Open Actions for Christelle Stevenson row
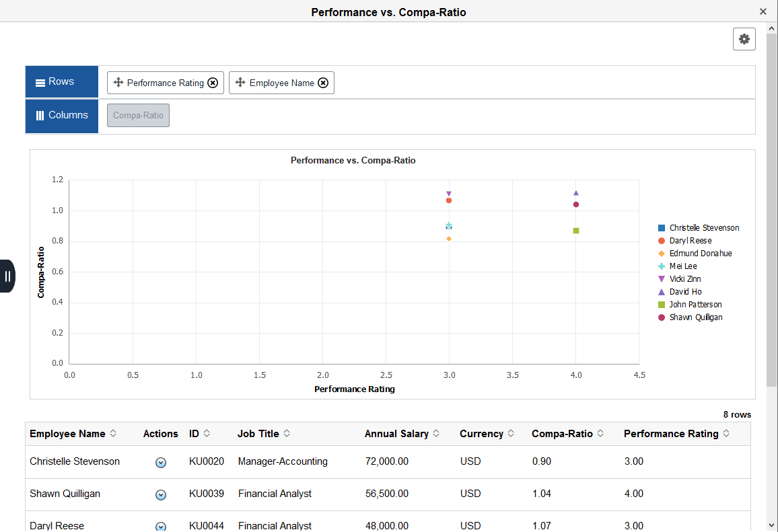Screen dimensions: 778x532 pyautogui.click(x=161, y=462)
